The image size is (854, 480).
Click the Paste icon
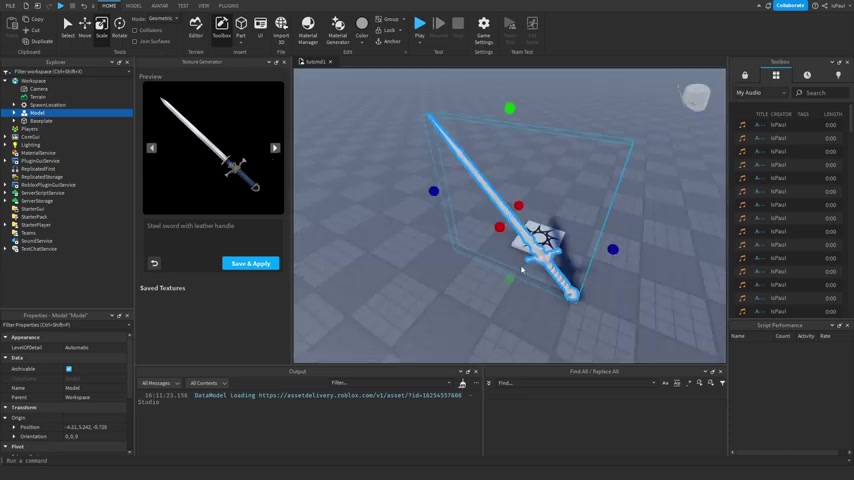pos(11,25)
